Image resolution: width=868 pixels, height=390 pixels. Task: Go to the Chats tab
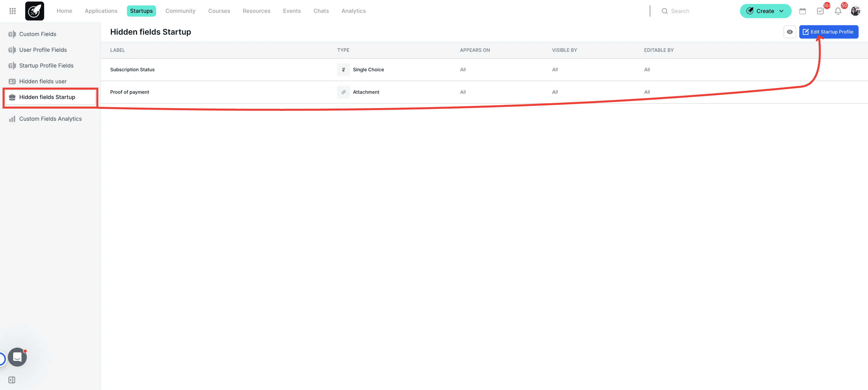321,11
